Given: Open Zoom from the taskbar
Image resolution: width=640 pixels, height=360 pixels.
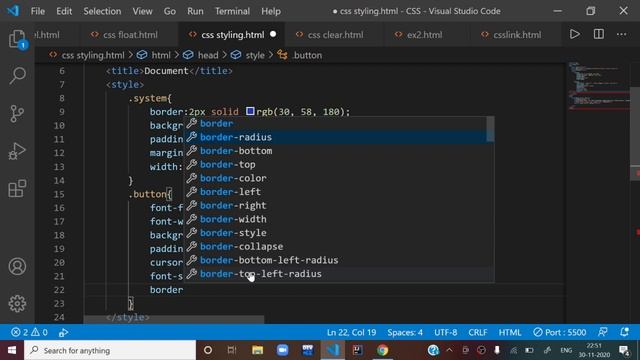Looking at the screenshot, I should click(282, 350).
